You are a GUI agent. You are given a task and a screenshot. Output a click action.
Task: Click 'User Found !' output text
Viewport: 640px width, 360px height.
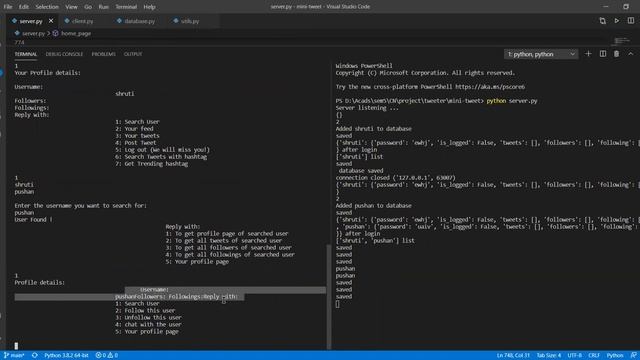click(x=33, y=219)
